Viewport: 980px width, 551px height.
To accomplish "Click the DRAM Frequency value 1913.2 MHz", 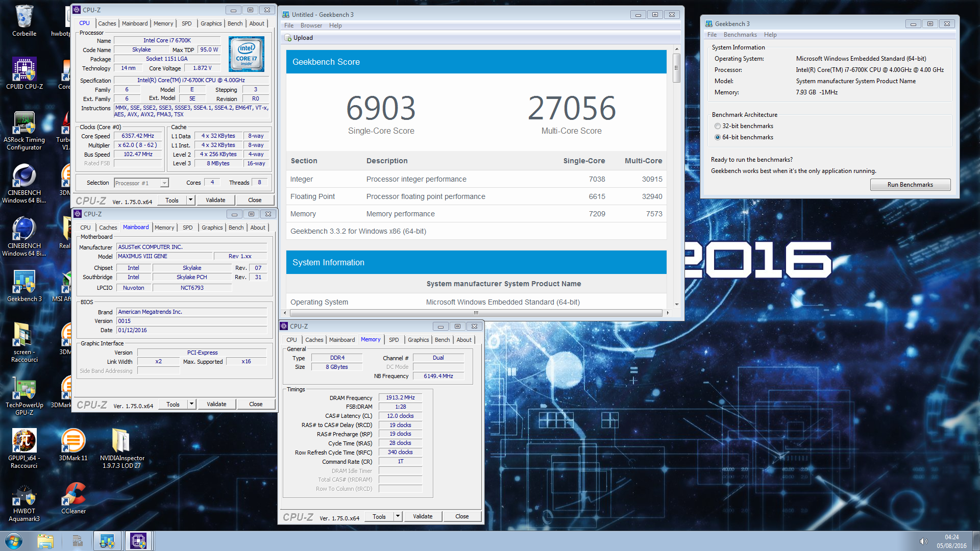I will tap(400, 397).
